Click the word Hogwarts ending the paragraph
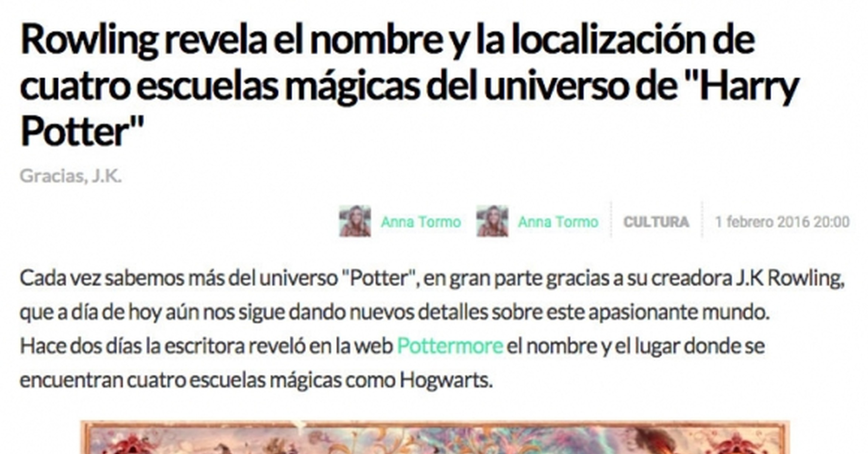The height and width of the screenshot is (454, 868). pyautogui.click(x=447, y=381)
